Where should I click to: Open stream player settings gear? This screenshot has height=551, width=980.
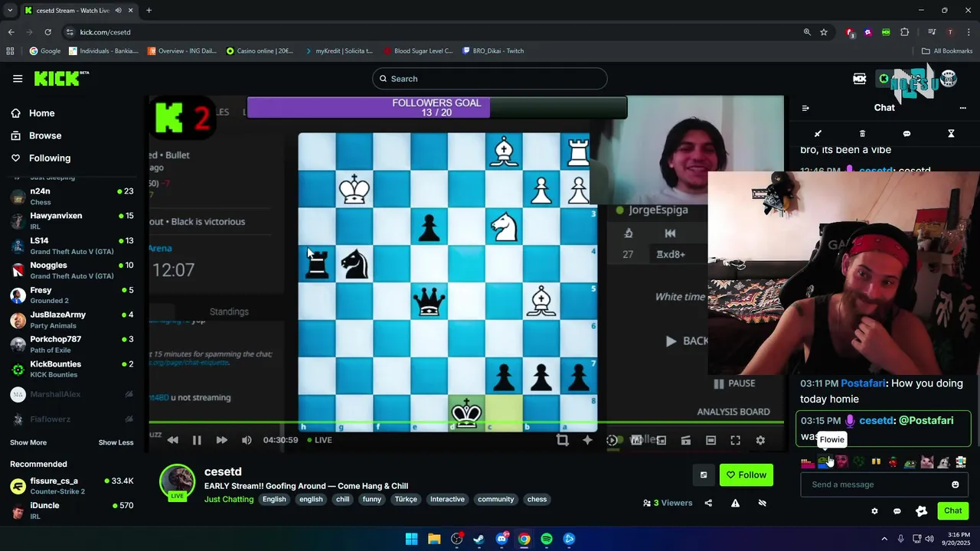coord(760,440)
